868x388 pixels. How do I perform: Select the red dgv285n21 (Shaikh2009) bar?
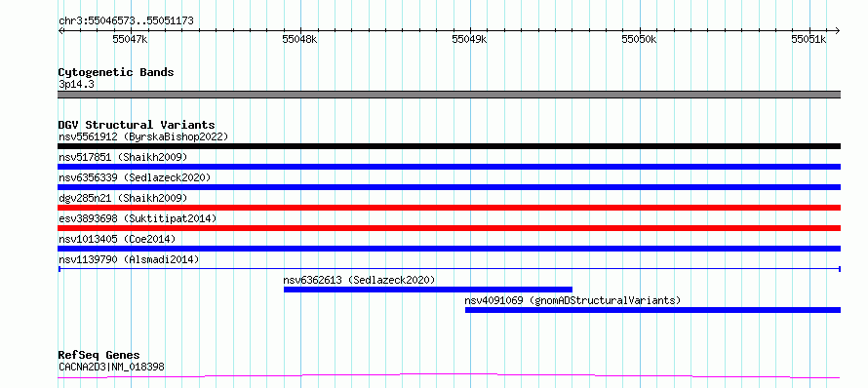(449, 208)
